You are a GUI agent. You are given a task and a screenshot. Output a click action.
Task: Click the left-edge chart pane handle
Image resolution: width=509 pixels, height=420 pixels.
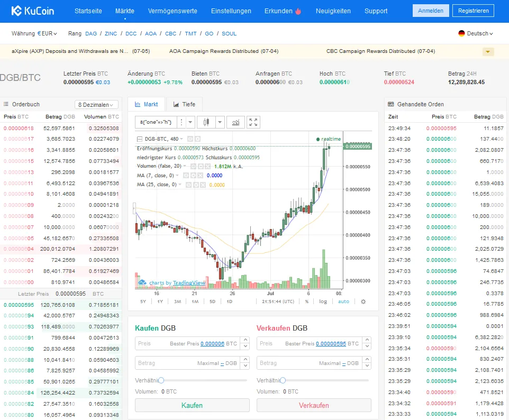coord(134,208)
